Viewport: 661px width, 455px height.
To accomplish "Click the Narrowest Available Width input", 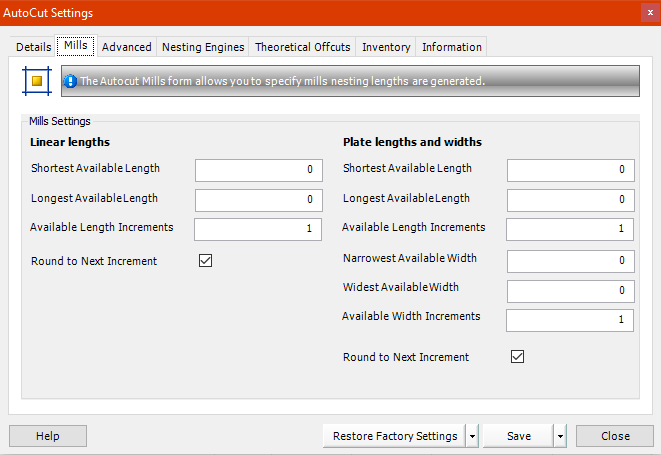I will tap(570, 261).
